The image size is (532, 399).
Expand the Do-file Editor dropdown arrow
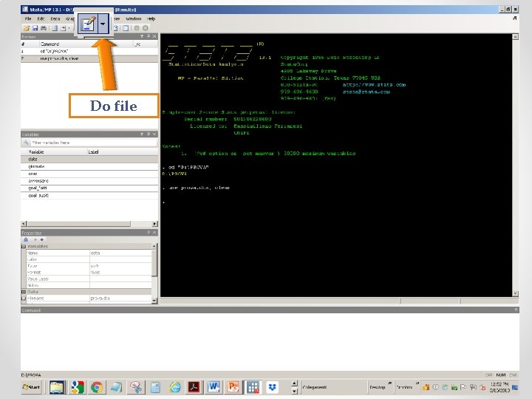tap(103, 24)
